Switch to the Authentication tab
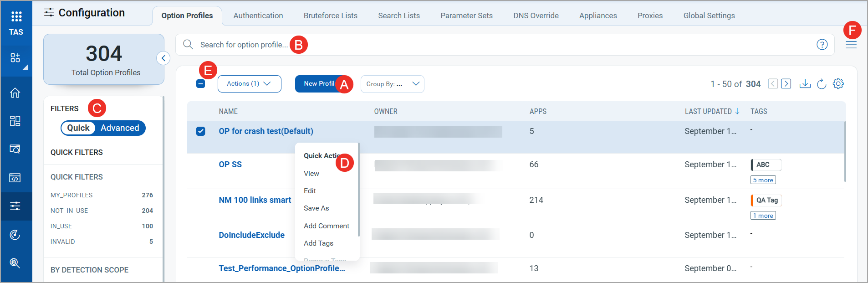 point(258,15)
